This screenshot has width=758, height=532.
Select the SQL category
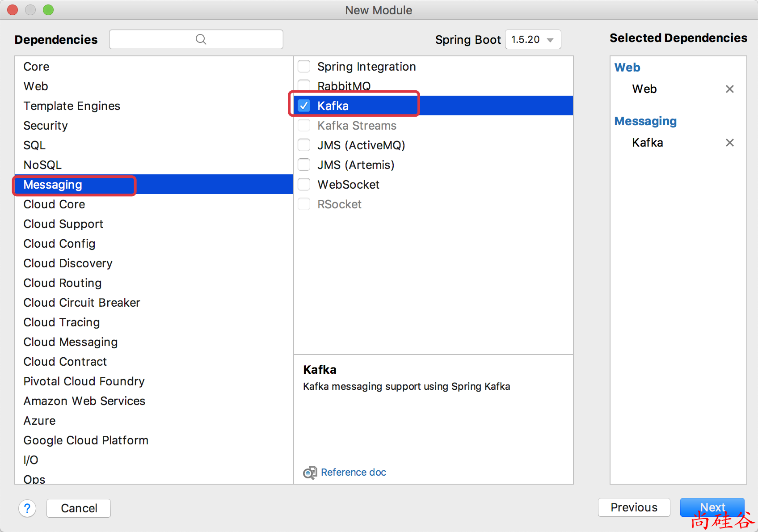tap(154, 145)
